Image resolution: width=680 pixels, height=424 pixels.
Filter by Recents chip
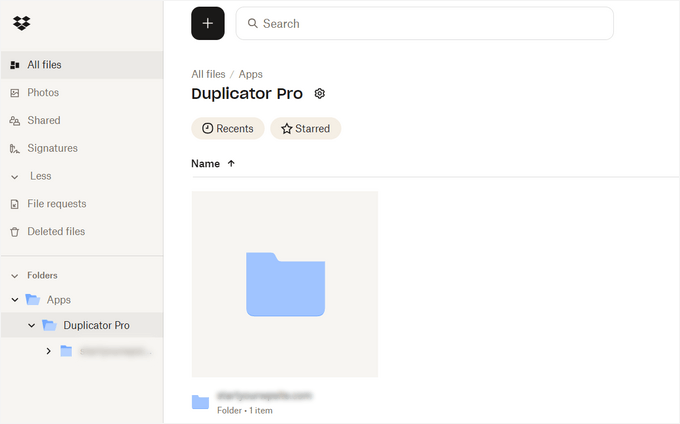tap(228, 128)
